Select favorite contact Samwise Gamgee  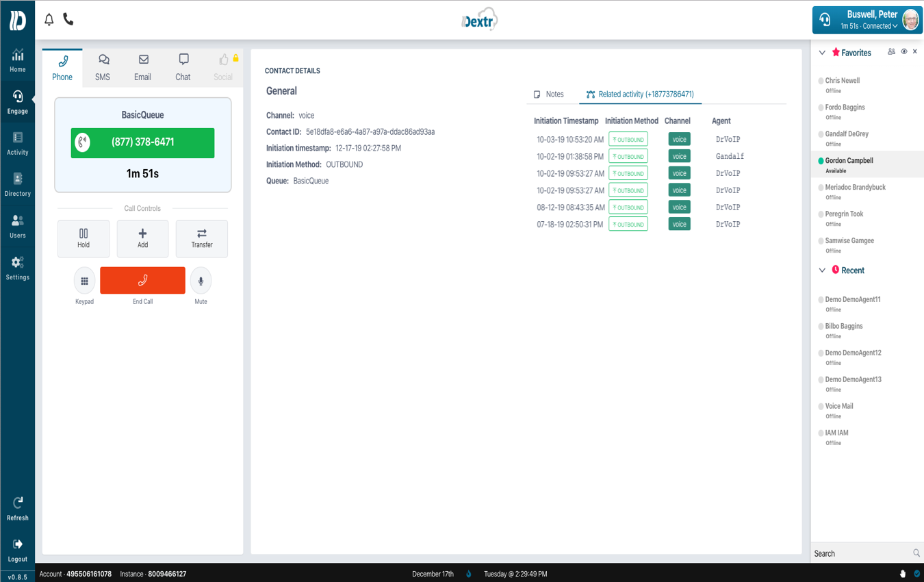point(867,245)
